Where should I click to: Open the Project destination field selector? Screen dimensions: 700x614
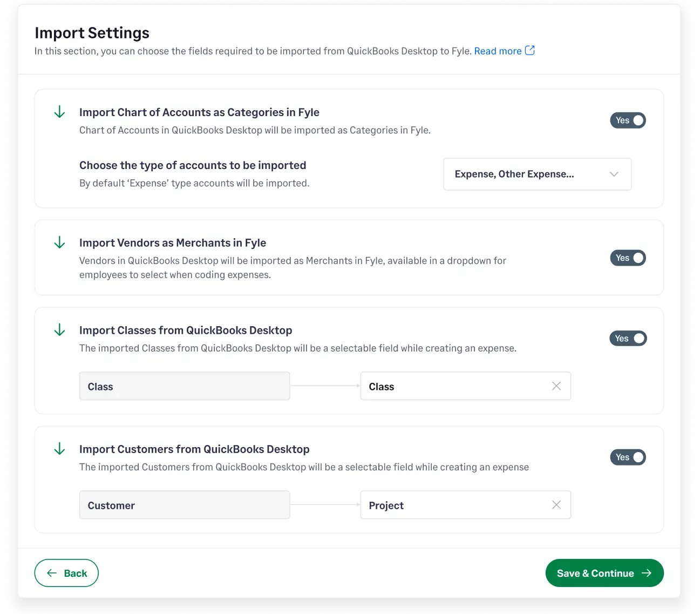[459, 504]
